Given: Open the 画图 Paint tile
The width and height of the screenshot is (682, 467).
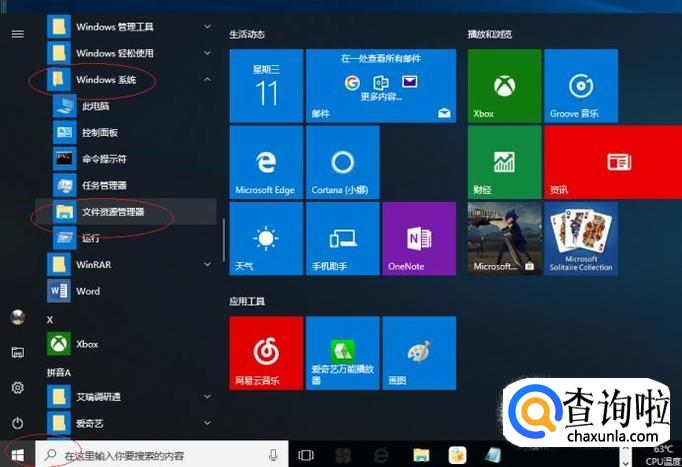Looking at the screenshot, I should click(x=419, y=353).
